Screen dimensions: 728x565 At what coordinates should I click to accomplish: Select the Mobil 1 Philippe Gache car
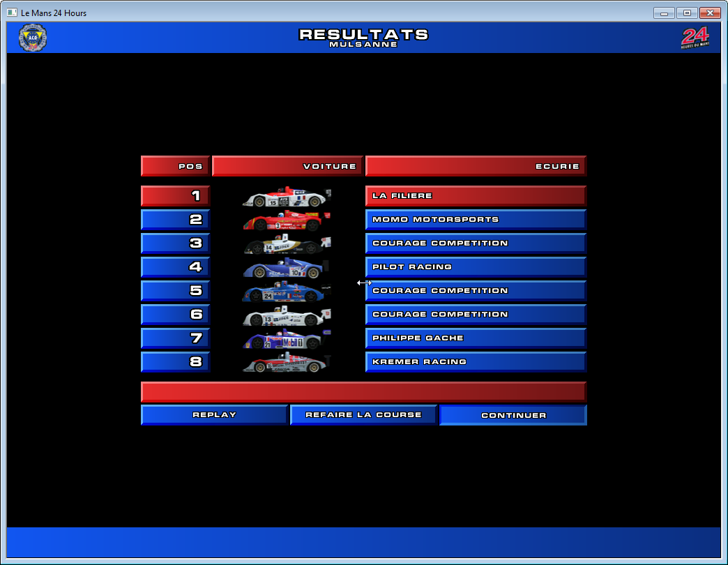287,338
